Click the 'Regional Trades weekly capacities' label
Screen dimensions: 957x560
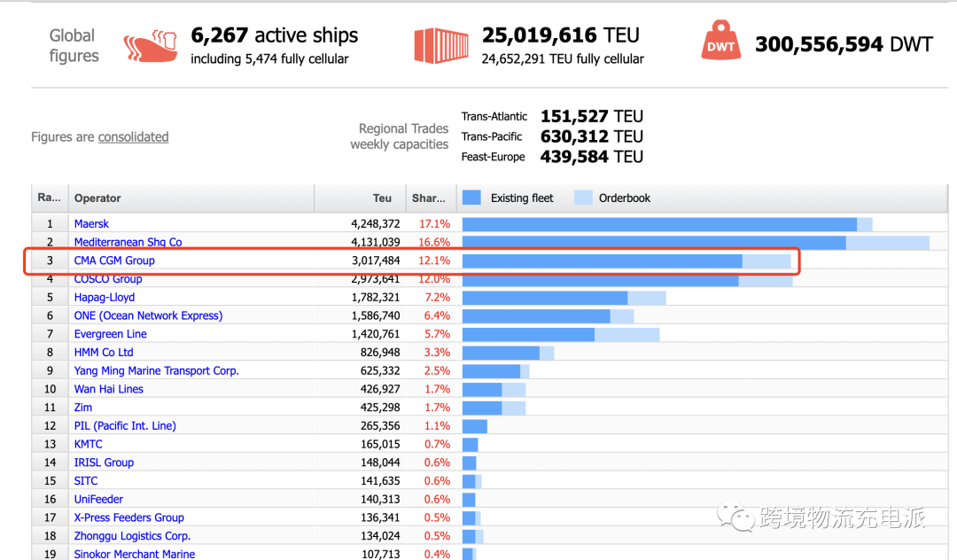coord(399,136)
